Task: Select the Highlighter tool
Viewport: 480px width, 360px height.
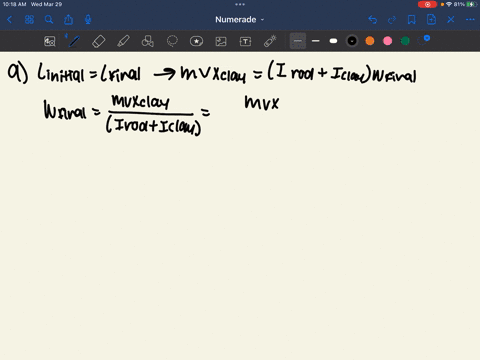Action: 123,41
